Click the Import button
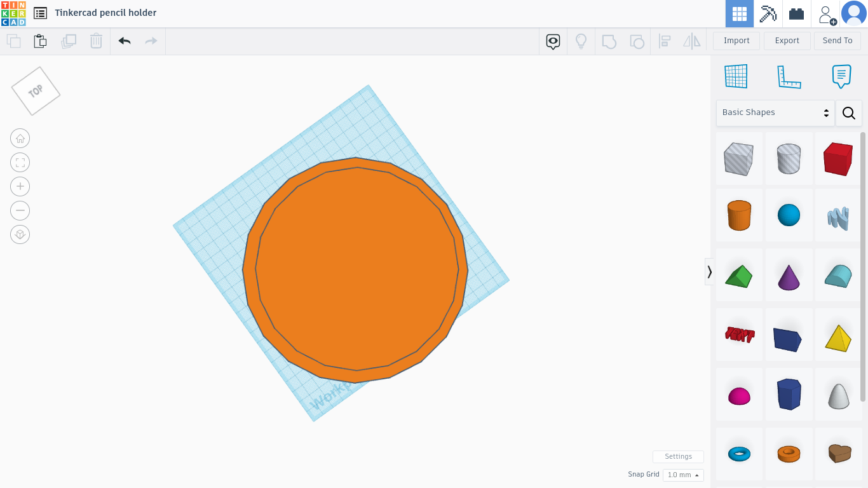 [736, 41]
